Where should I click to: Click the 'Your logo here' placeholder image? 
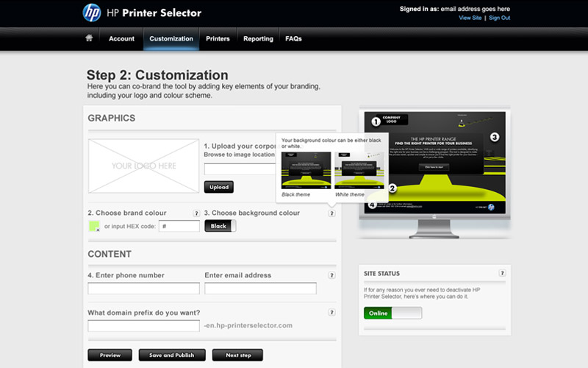pyautogui.click(x=143, y=166)
